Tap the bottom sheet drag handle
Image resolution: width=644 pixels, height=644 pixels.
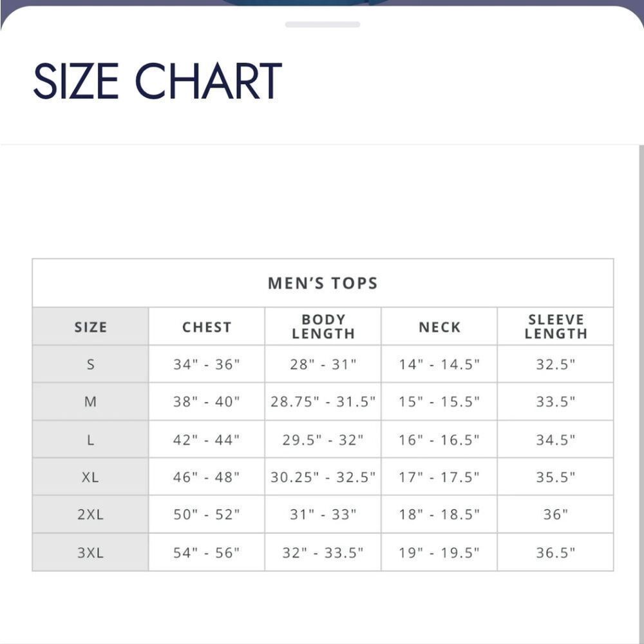[x=323, y=24]
